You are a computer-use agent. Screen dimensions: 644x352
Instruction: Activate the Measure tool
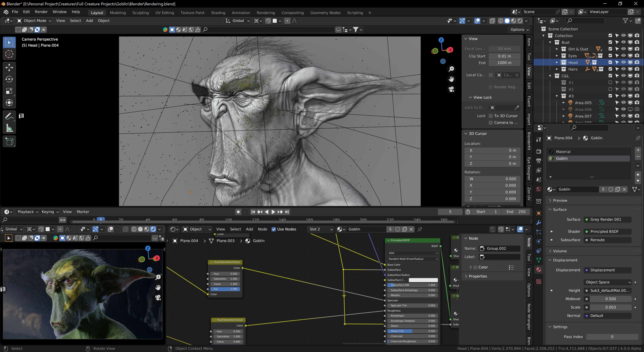[x=9, y=128]
